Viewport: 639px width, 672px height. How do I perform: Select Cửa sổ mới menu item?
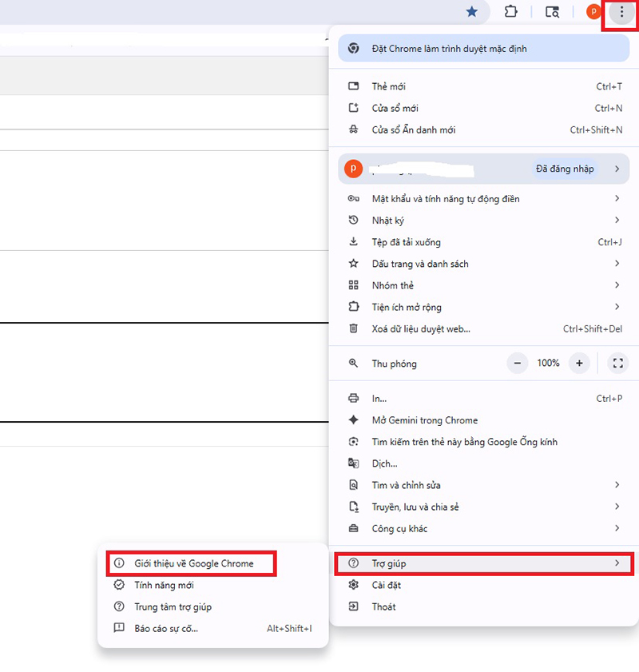coord(484,108)
